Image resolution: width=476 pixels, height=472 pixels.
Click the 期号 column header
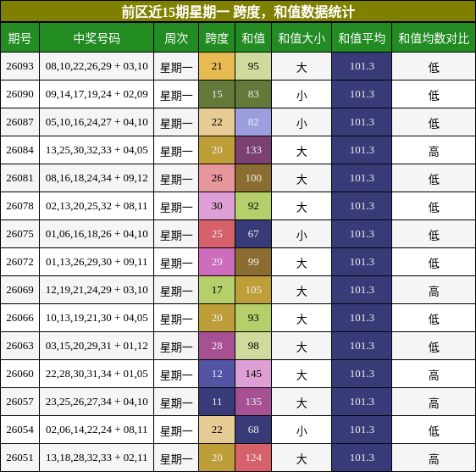[x=19, y=38]
